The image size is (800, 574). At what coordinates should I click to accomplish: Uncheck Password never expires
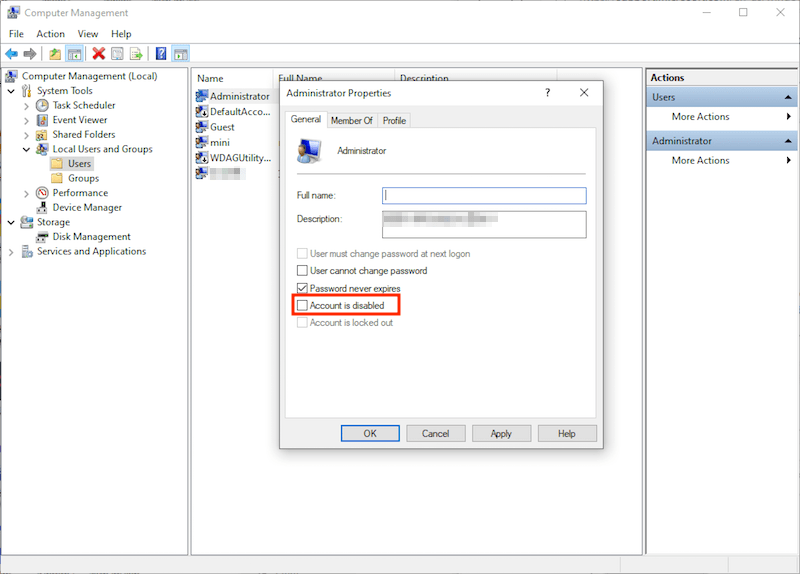click(302, 288)
